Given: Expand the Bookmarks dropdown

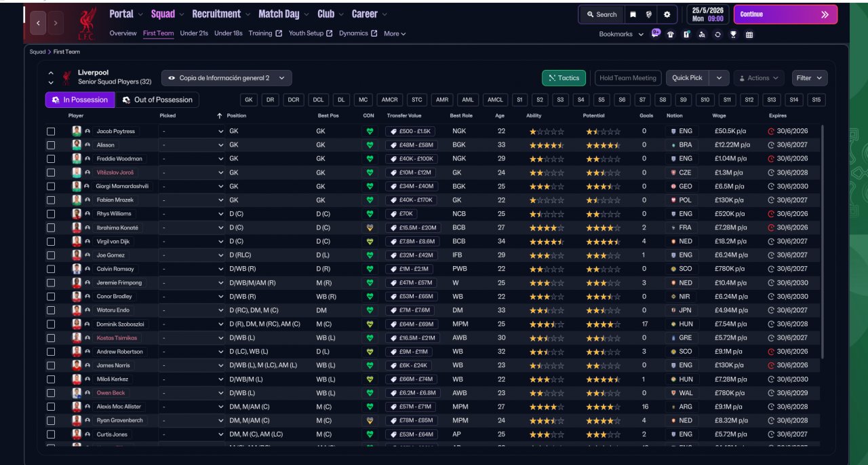Looking at the screenshot, I should (621, 34).
